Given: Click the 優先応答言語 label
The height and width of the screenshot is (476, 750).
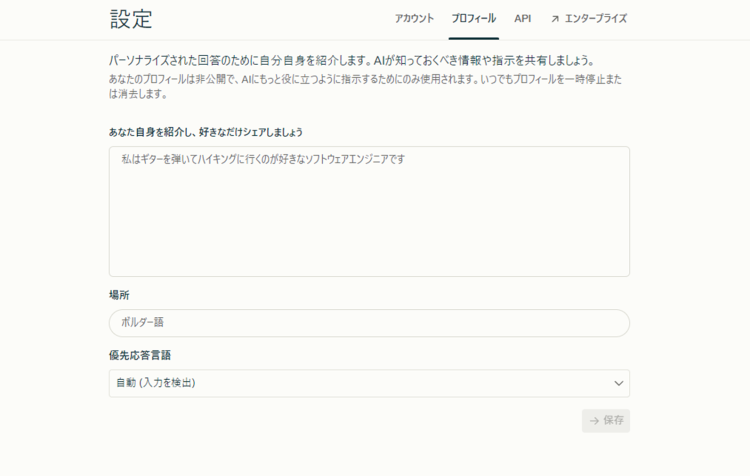Looking at the screenshot, I should [x=140, y=355].
